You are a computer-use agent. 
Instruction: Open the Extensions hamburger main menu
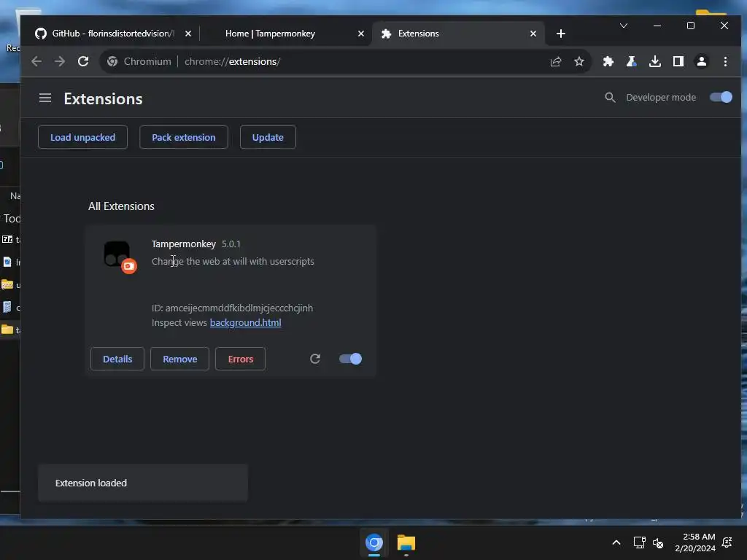[x=45, y=98]
